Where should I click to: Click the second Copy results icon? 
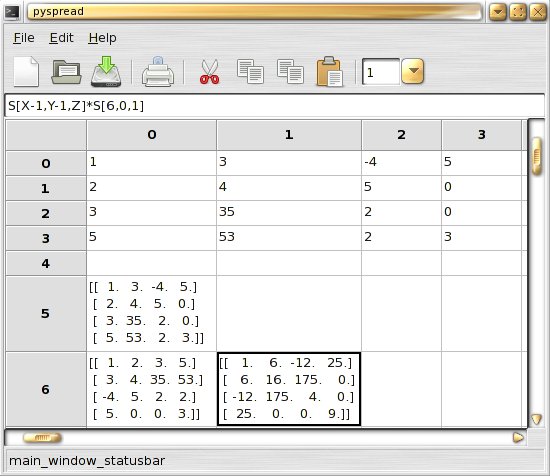[x=290, y=72]
